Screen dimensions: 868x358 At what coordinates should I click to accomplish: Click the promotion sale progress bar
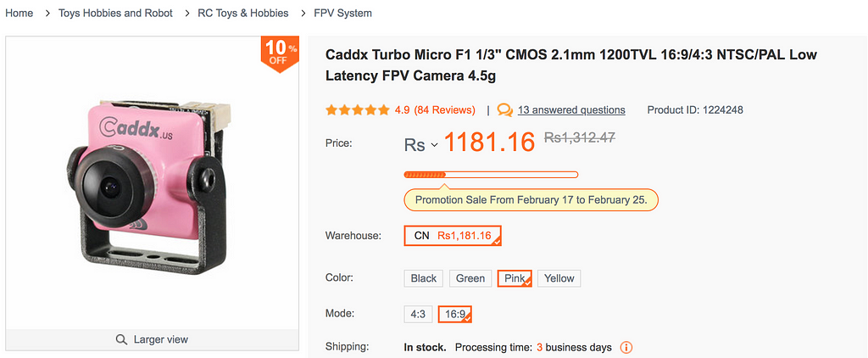pos(491,175)
